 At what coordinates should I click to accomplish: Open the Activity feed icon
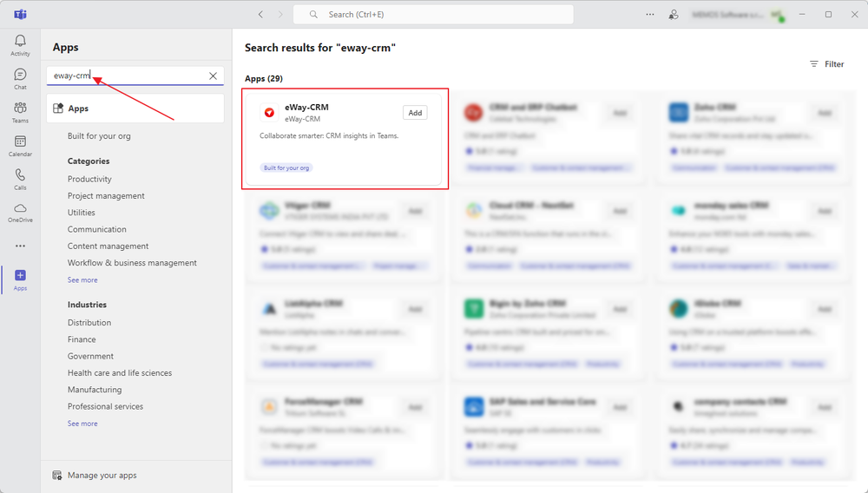click(x=20, y=45)
